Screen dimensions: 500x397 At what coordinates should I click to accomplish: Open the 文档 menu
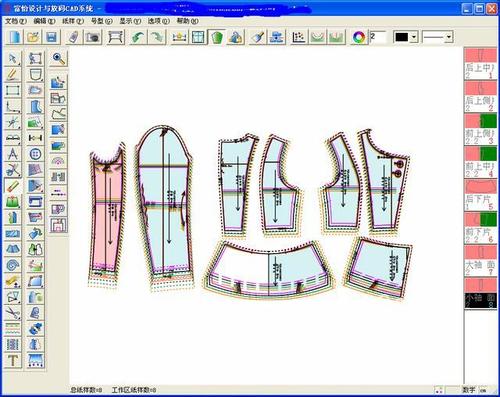coord(15,21)
